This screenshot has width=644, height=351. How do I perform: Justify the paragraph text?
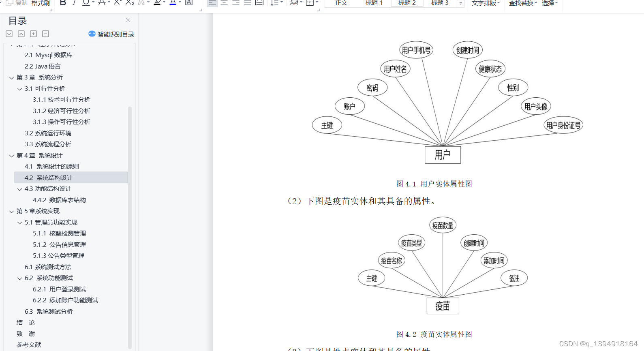248,3
